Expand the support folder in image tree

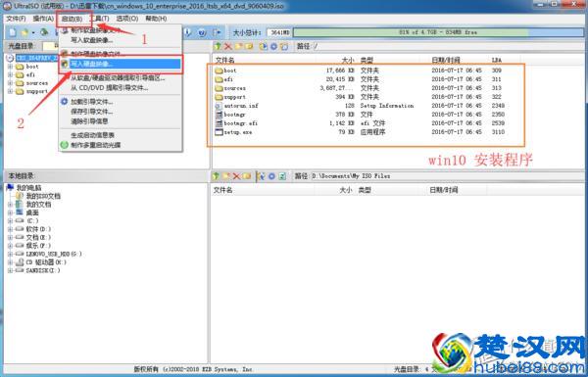pyautogui.click(x=10, y=91)
